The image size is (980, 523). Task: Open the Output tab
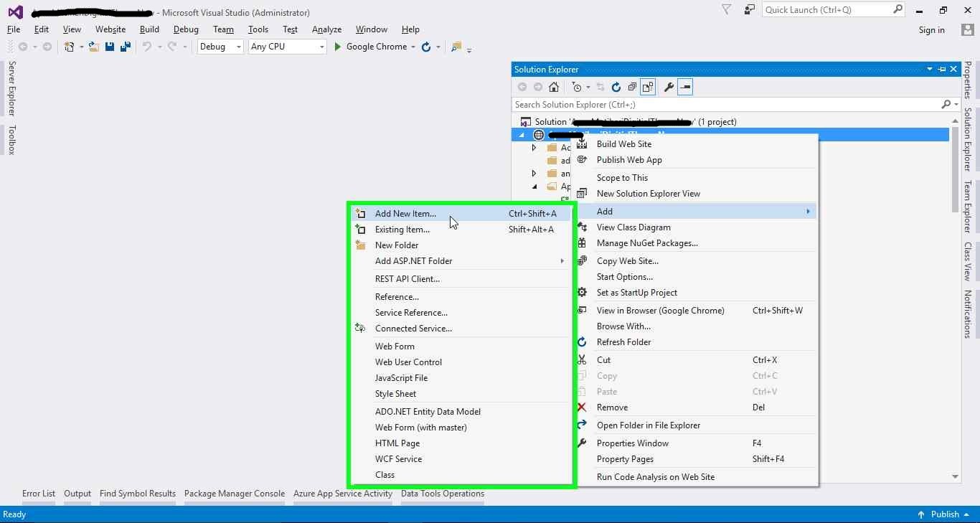pos(77,494)
